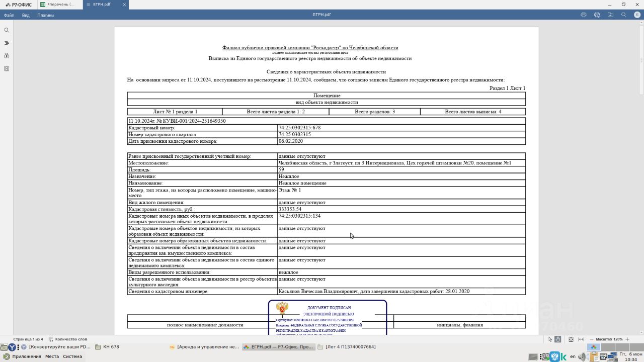Open the page thumbnails sidebar icon
Image resolution: width=644 pixels, height=362 pixels.
[x=7, y=68]
